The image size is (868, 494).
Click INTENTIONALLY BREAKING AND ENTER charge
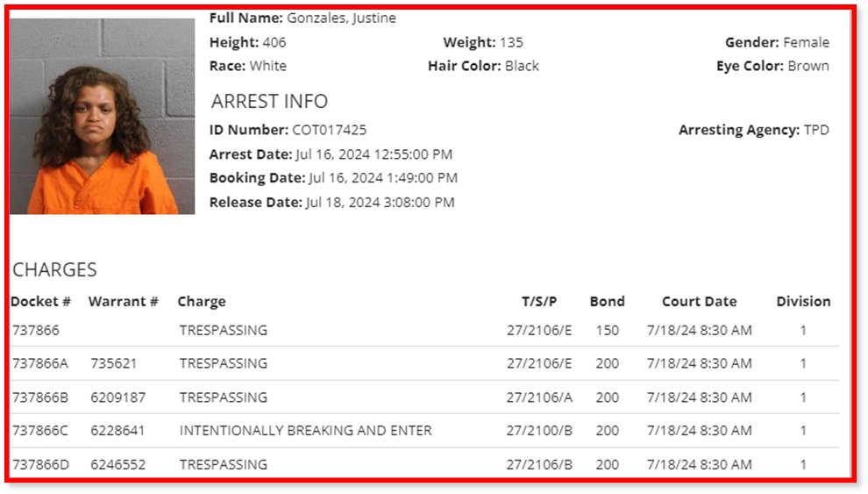pos(306,430)
